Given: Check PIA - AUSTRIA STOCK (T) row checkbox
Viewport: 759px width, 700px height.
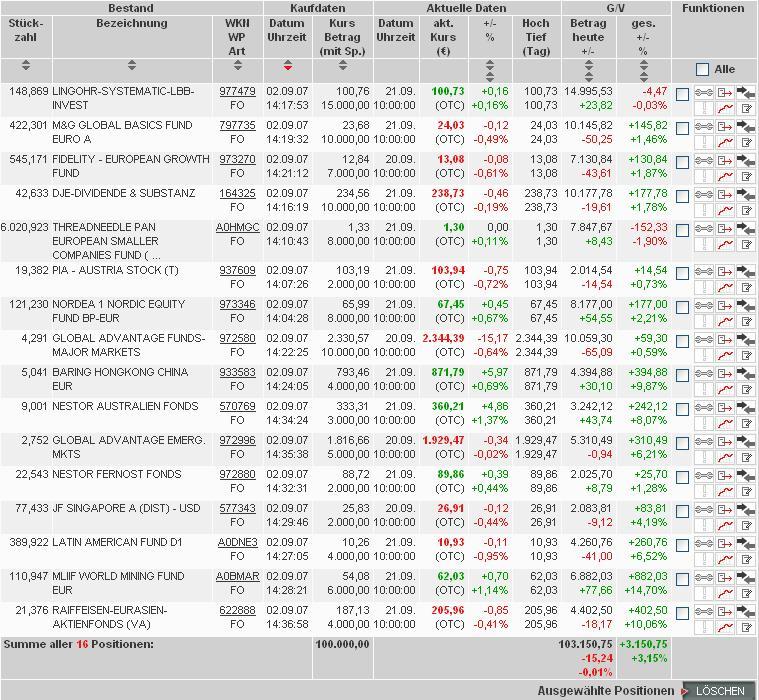Looking at the screenshot, I should pyautogui.click(x=682, y=273).
